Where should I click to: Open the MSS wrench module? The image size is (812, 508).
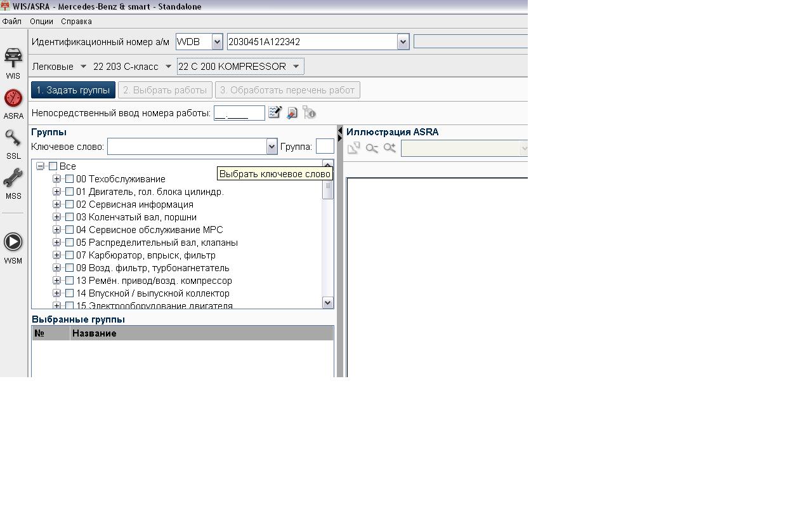(x=13, y=184)
